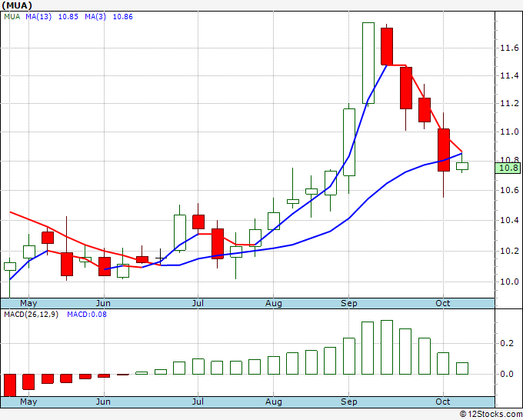Click the MACD(26,12,9) indicator label
The image size is (523, 420).
click(32, 314)
